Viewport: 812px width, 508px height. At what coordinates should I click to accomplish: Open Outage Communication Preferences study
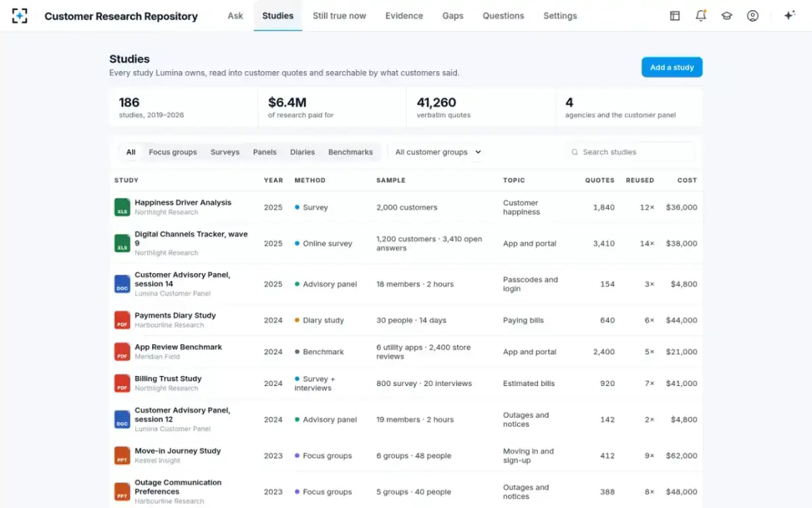[178, 487]
